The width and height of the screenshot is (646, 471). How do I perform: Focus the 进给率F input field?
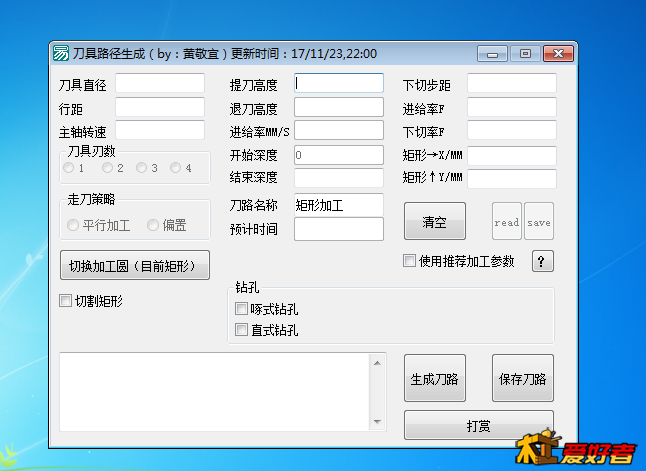pos(512,107)
